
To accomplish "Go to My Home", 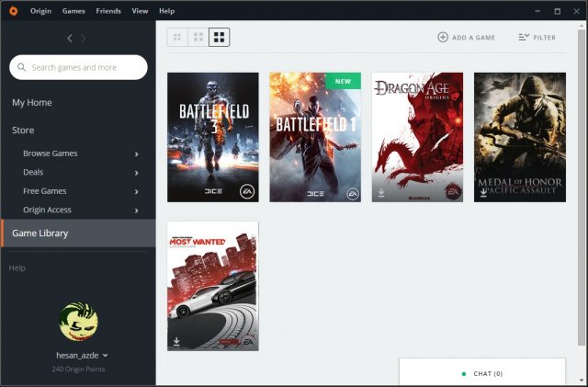I will (x=32, y=102).
